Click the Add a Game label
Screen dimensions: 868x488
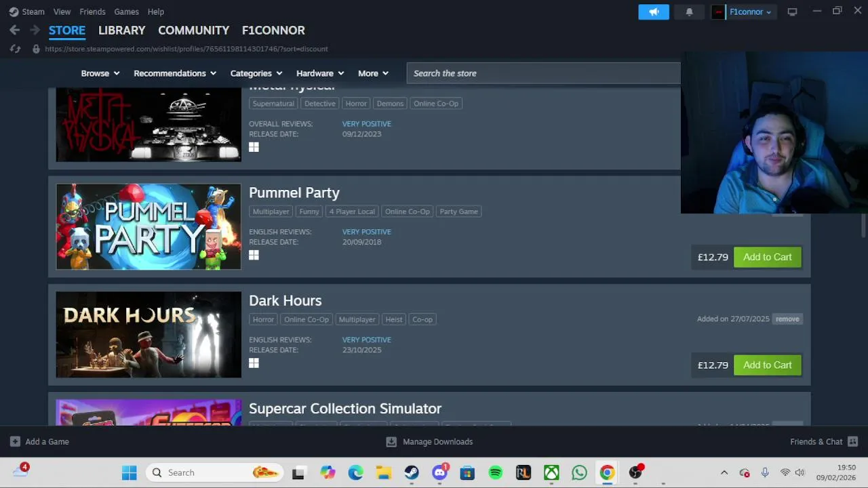(47, 442)
